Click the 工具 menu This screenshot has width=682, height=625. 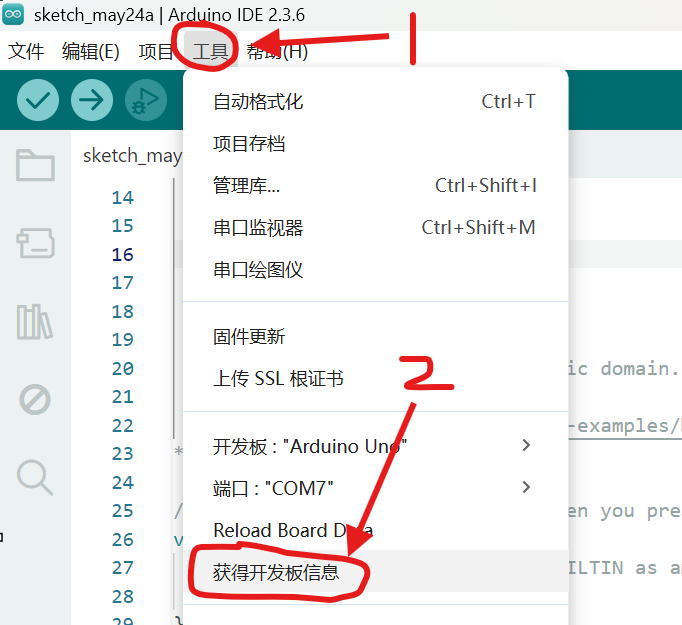pyautogui.click(x=211, y=51)
